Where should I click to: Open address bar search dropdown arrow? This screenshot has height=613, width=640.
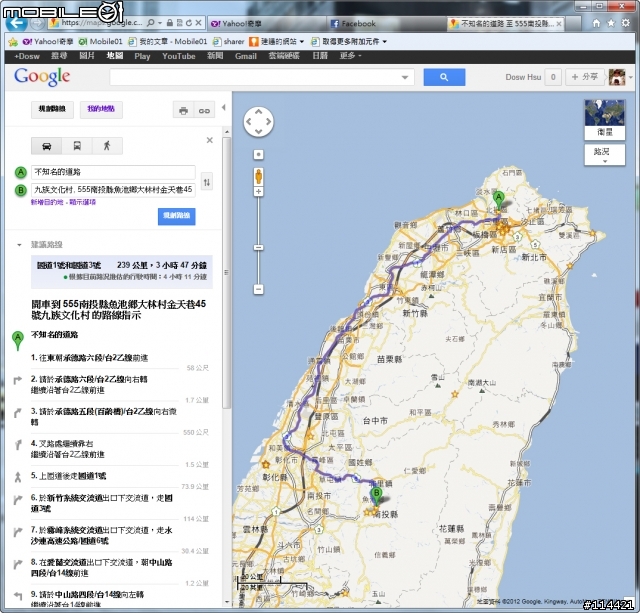[x=160, y=23]
